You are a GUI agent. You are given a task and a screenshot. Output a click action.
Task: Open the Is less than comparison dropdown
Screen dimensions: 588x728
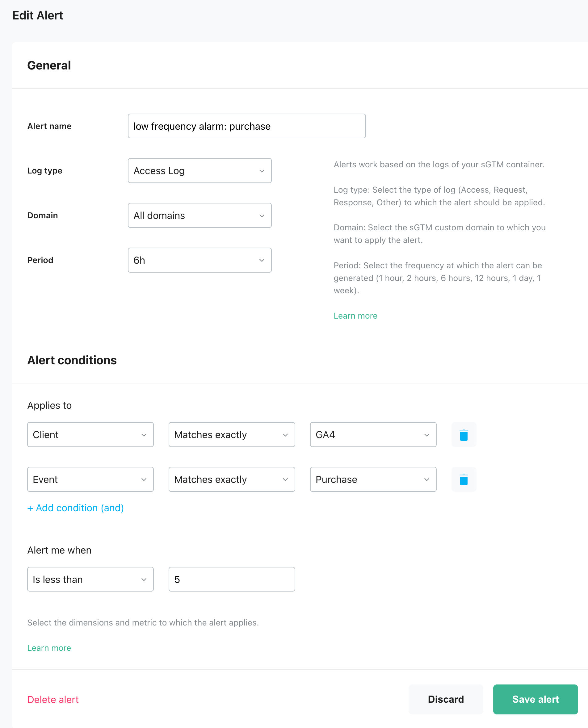90,579
